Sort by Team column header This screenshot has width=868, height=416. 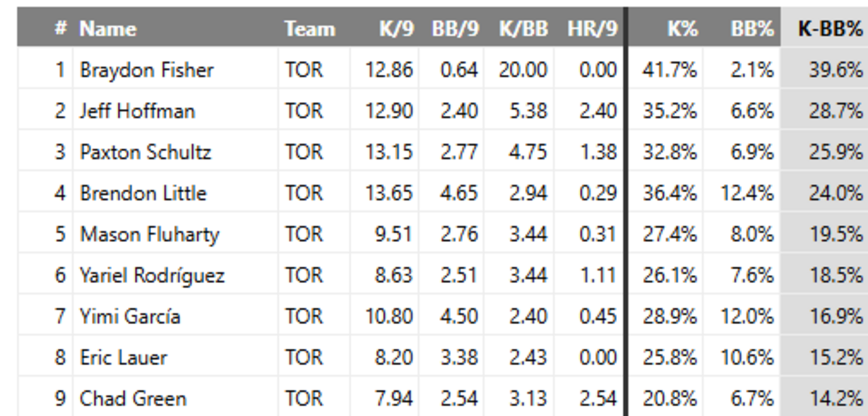pos(310,28)
